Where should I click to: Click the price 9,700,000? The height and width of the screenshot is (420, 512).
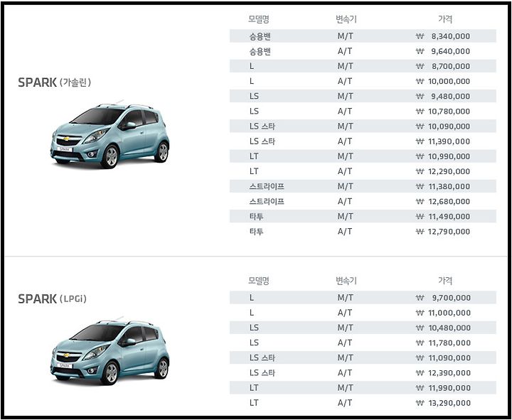[452, 298]
